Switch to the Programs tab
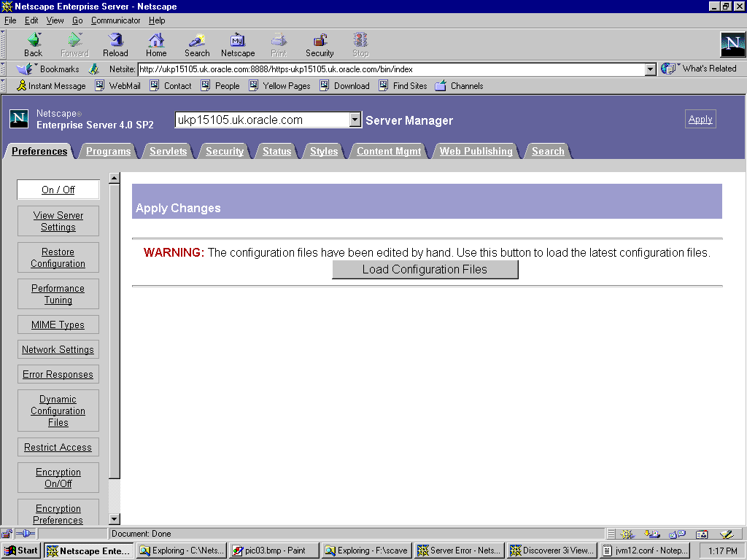Screen dimensions: 747x560 108,151
